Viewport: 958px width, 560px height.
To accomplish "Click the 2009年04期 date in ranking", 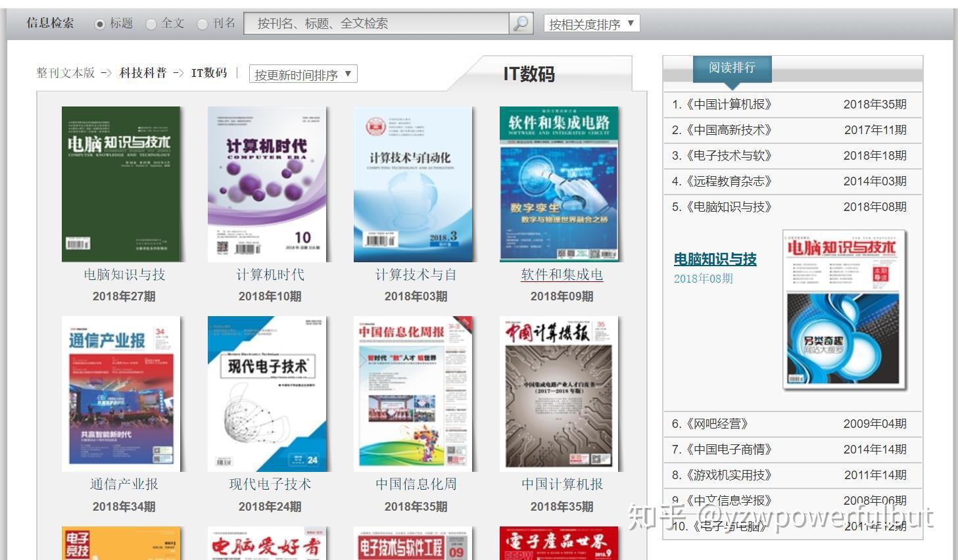I will [x=875, y=424].
